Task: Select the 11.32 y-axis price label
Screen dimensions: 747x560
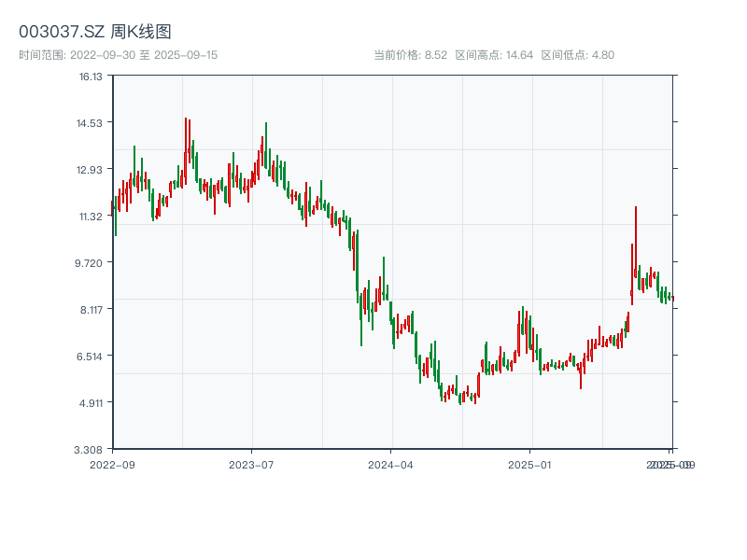Action: [90, 217]
